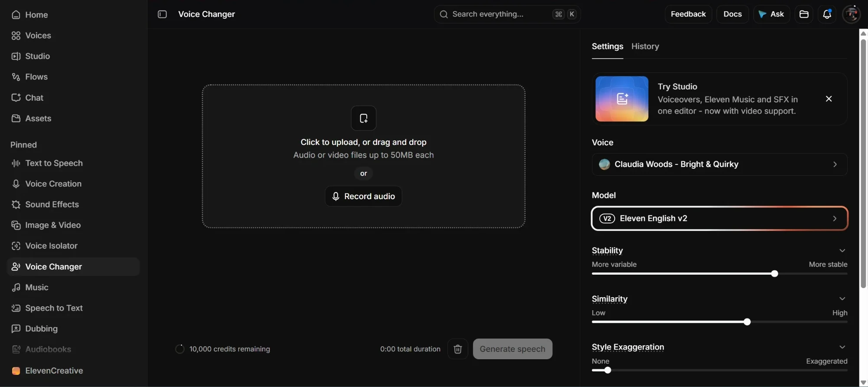Click the Stability slider handle
The width and height of the screenshot is (868, 387).
click(x=775, y=274)
